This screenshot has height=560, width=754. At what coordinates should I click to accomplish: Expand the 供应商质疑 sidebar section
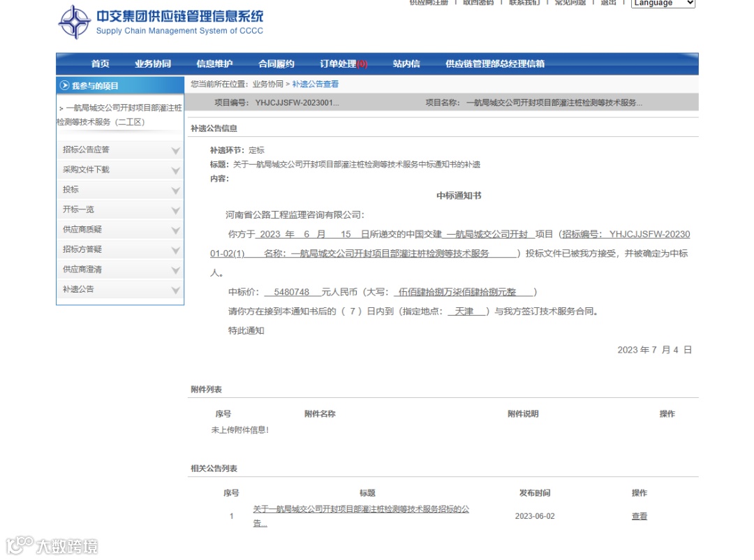120,230
